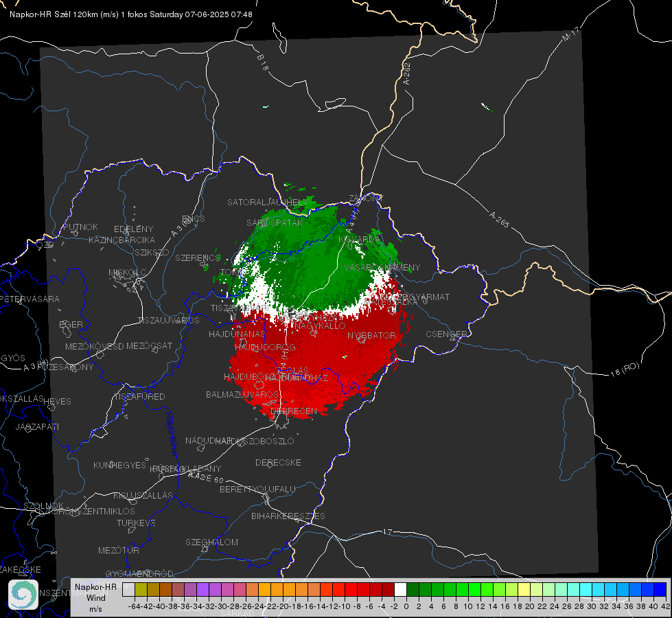Click the EGER city label
Image resolution: width=672 pixels, height=618 pixels.
pos(71,325)
